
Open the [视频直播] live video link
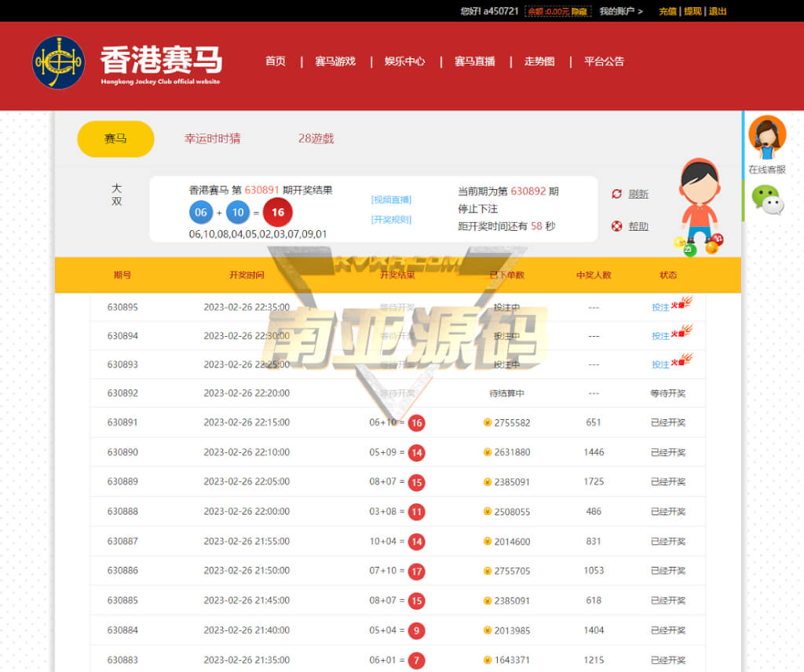point(391,199)
